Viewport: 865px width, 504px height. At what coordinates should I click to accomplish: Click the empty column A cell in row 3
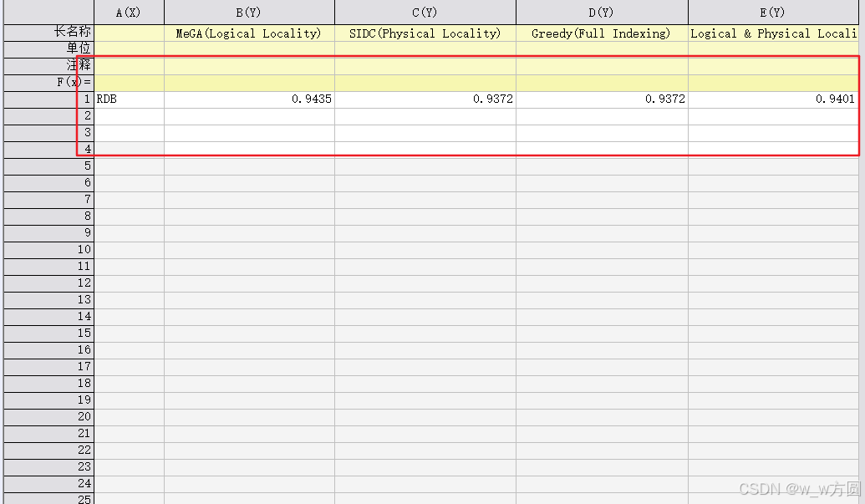tap(129, 133)
